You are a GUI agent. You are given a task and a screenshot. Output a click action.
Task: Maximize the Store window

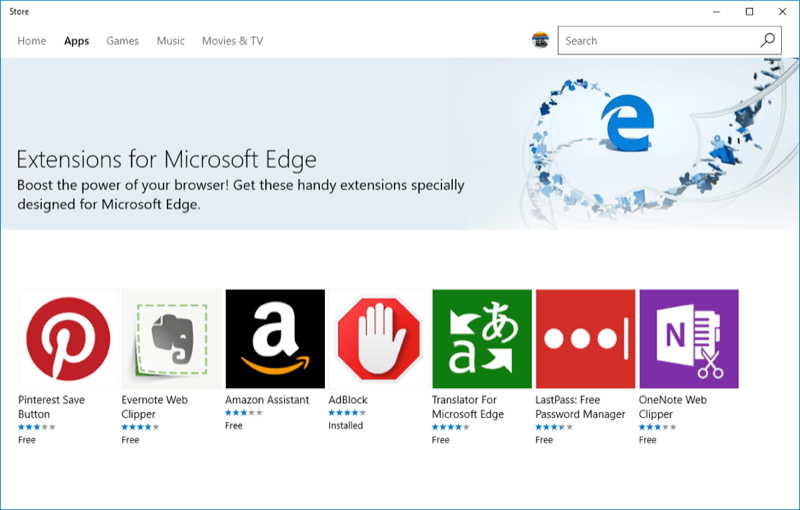pyautogui.click(x=749, y=12)
